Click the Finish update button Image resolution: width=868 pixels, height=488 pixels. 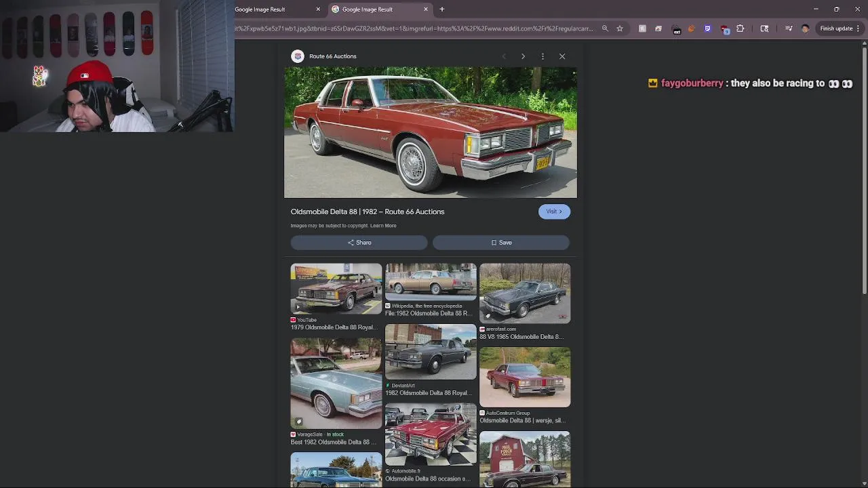(x=836, y=28)
